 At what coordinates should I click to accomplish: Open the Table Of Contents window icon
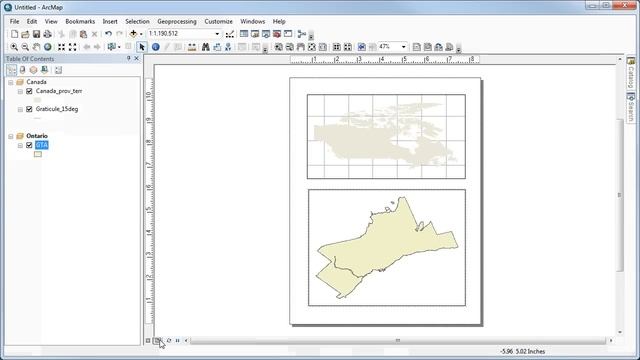tap(244, 34)
